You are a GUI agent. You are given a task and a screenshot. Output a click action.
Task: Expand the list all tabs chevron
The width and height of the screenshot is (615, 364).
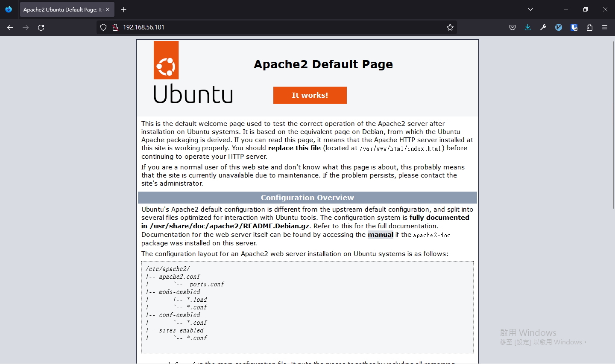coord(530,9)
